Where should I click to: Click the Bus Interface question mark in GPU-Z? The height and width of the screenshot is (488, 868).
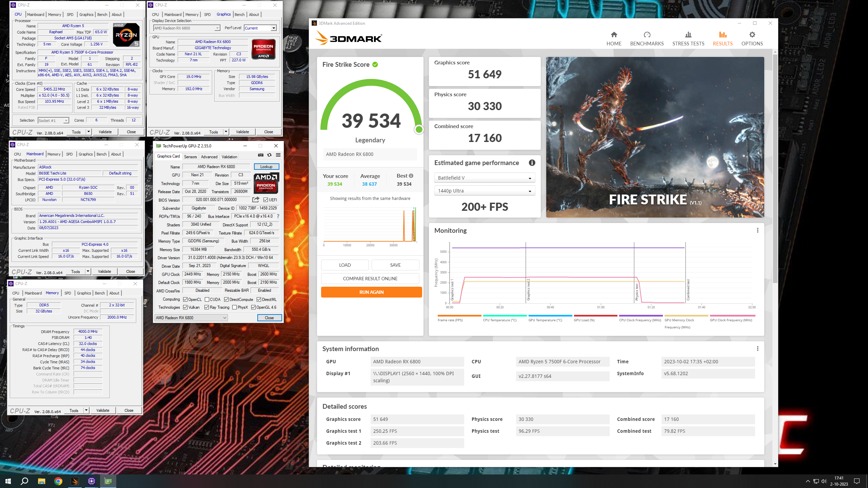278,216
